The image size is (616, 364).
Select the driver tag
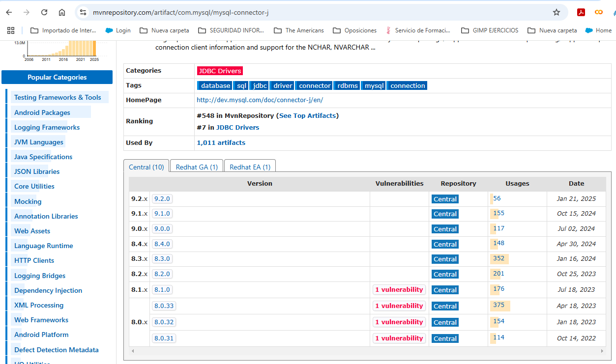click(283, 85)
